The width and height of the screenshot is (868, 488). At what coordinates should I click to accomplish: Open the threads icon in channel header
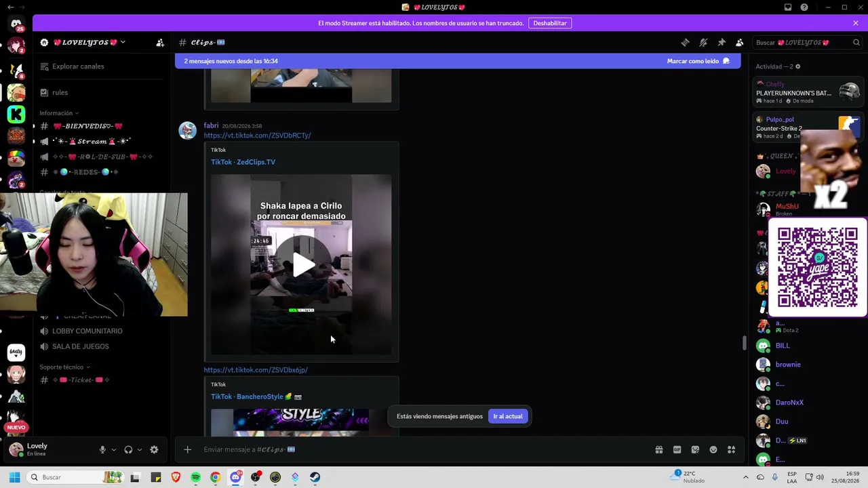point(685,42)
